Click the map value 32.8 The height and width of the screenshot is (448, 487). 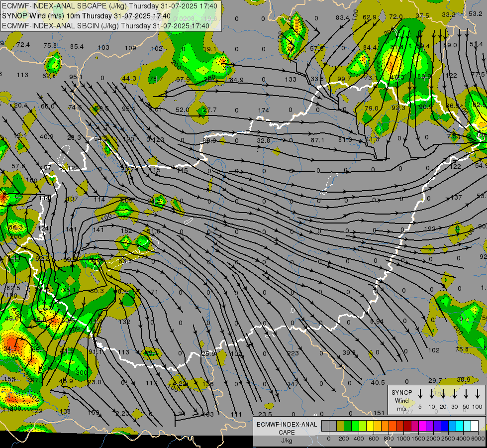click(x=263, y=141)
